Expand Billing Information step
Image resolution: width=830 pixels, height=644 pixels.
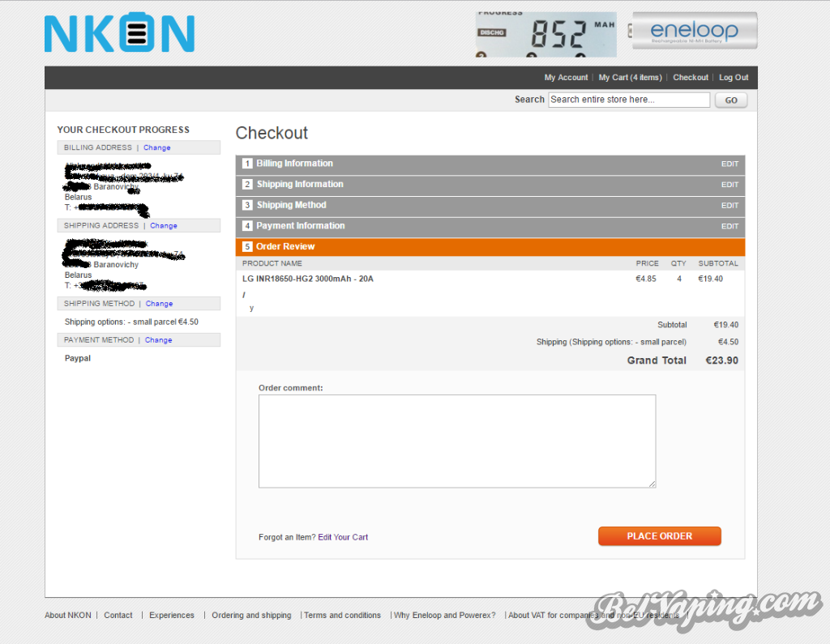click(490, 164)
